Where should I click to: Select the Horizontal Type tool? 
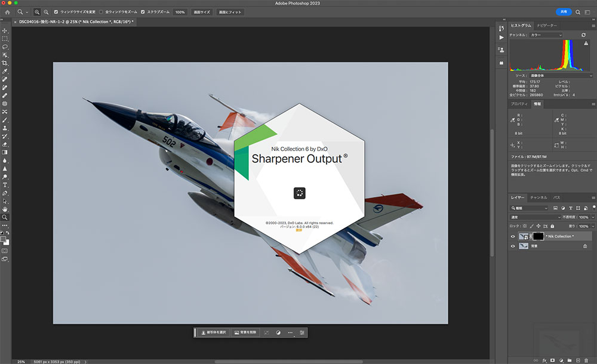[x=5, y=185]
